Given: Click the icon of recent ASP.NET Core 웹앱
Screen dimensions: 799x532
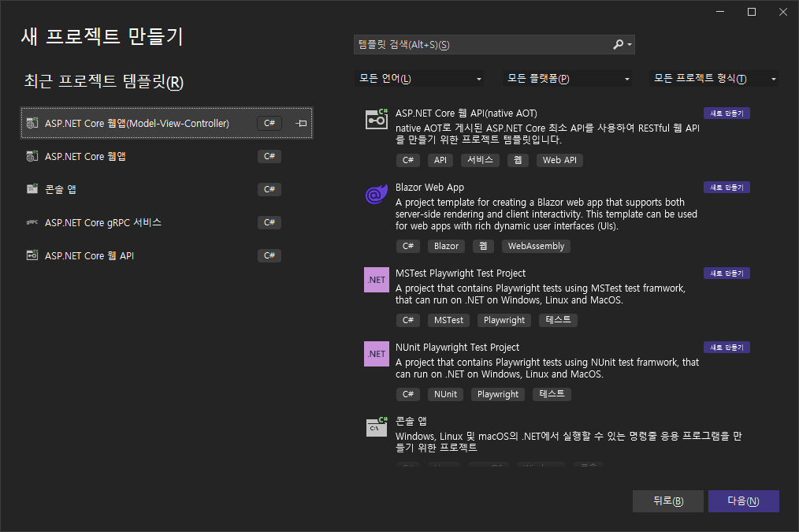Looking at the screenshot, I should tap(32, 156).
